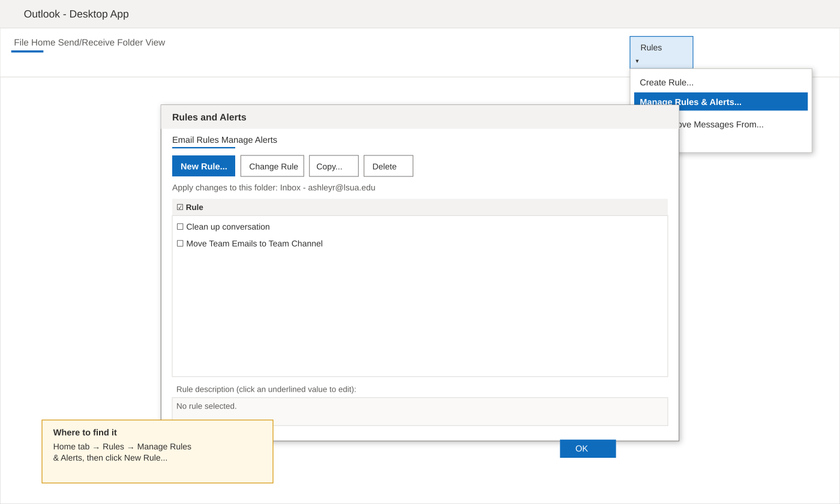Tick the Move Team Emails to Team Channel checkbox

pos(180,244)
